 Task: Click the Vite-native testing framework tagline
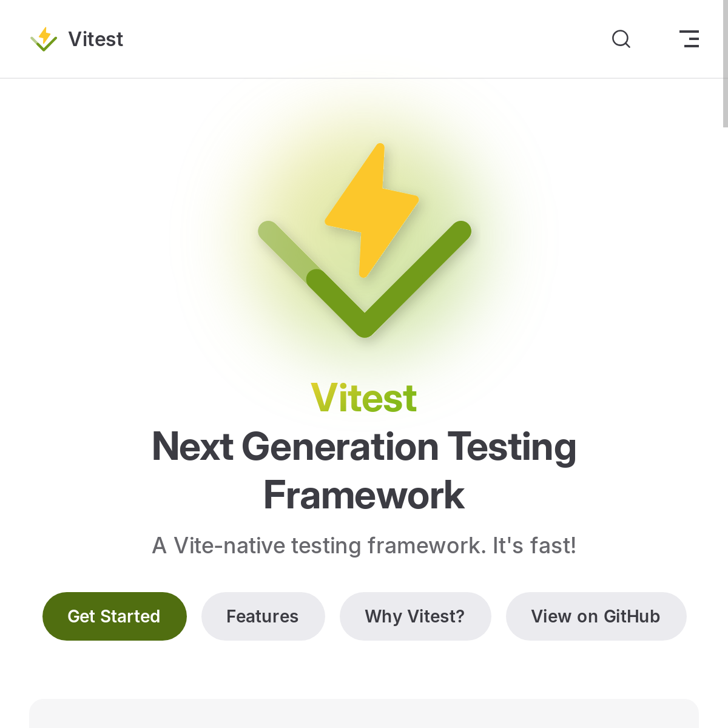364,546
